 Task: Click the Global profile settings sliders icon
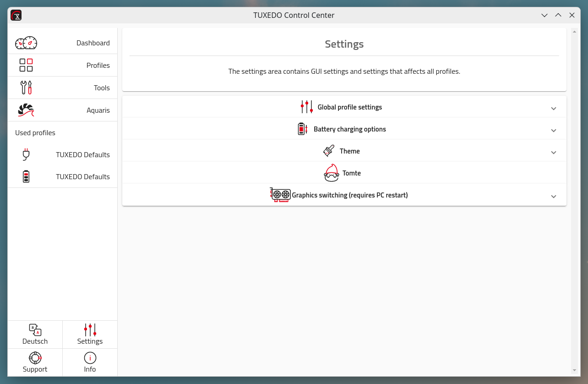click(x=307, y=107)
